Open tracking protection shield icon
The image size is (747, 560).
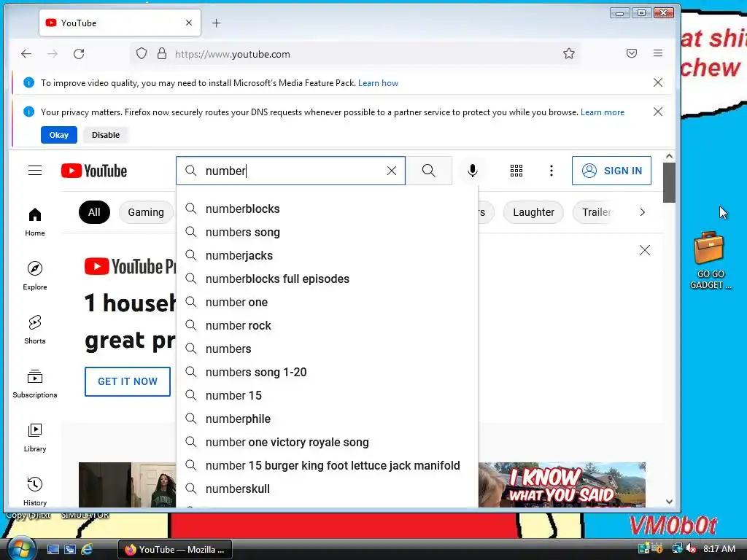(x=142, y=53)
